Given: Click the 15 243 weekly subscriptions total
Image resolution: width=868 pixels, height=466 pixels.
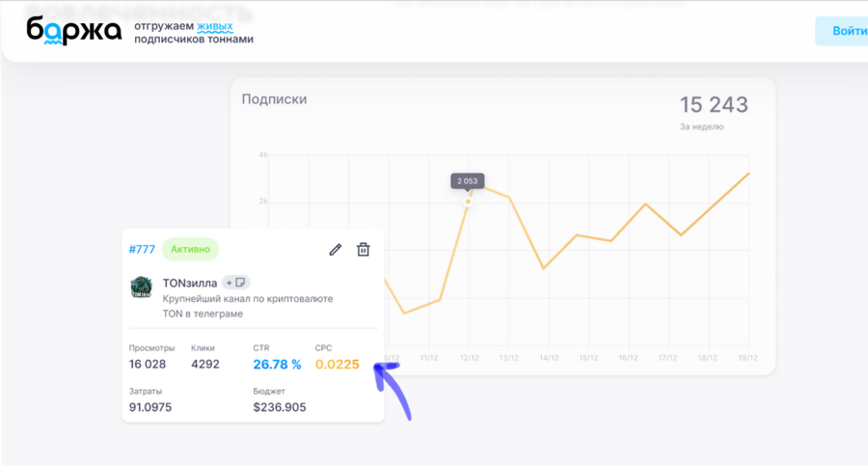Looking at the screenshot, I should (714, 105).
